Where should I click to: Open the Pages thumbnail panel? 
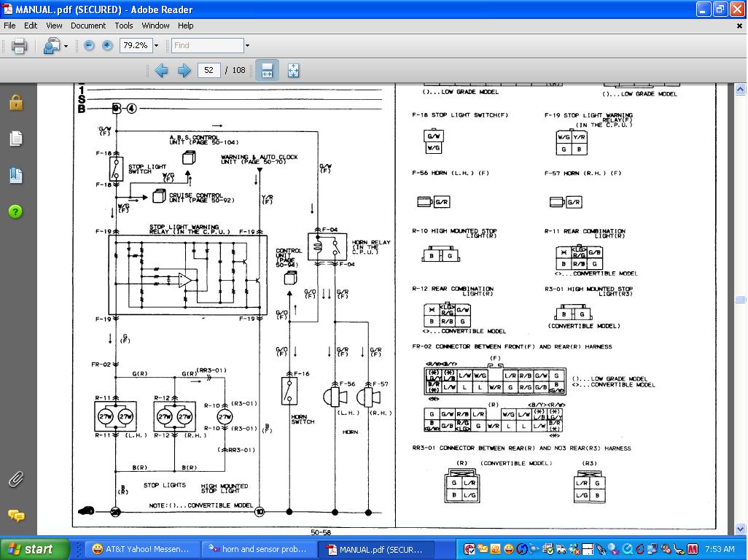coord(15,139)
